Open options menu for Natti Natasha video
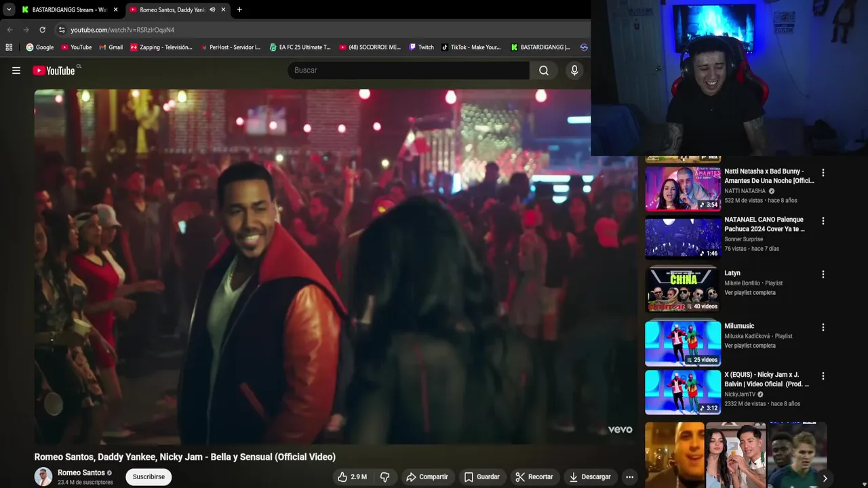This screenshot has height=488, width=868. coord(823,173)
